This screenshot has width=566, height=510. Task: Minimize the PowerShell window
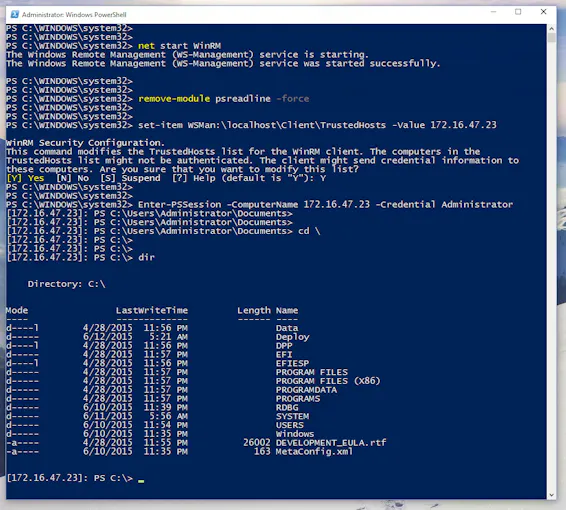493,12
